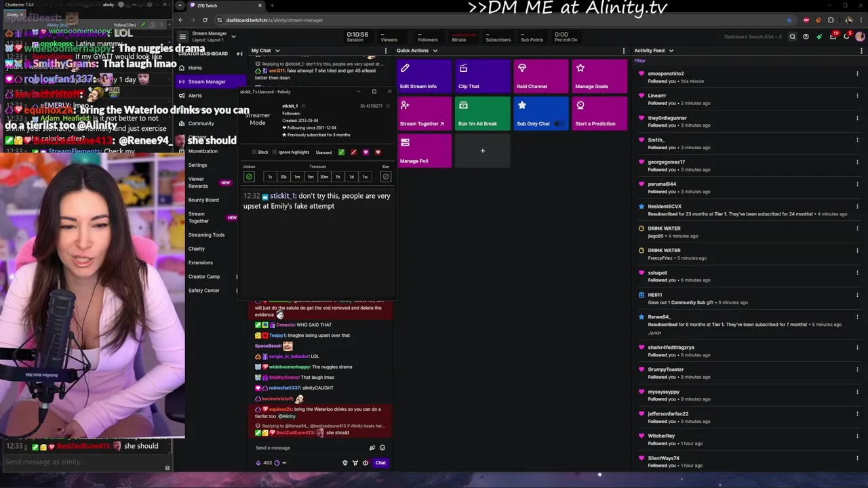The image size is (868, 488).
Task: Open Community in the sidebar
Action: [201, 123]
